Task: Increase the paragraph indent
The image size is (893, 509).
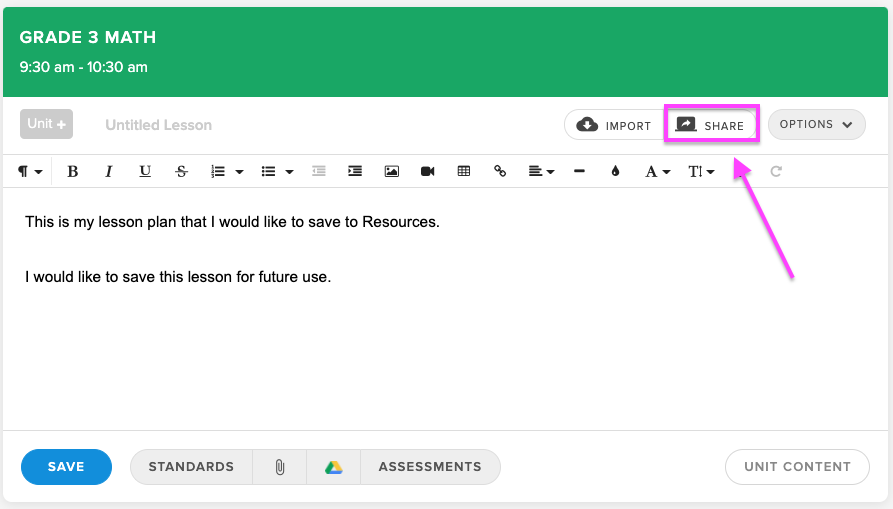Action: tap(355, 171)
